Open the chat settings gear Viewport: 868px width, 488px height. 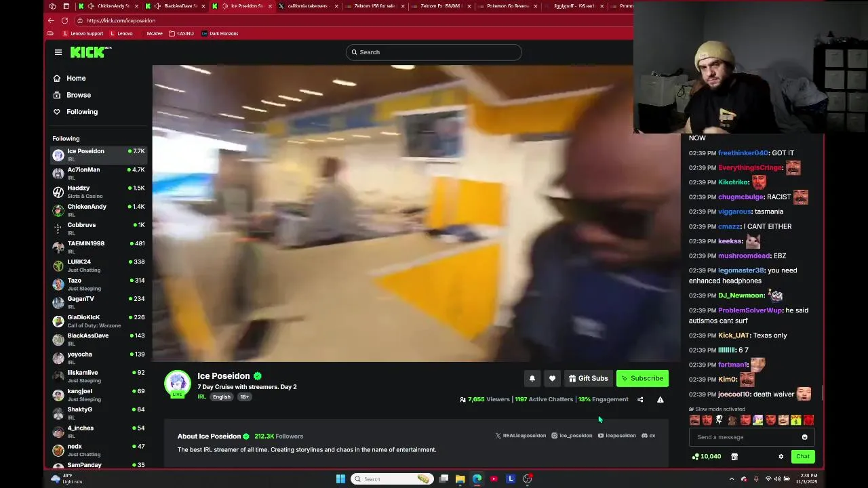click(x=781, y=456)
